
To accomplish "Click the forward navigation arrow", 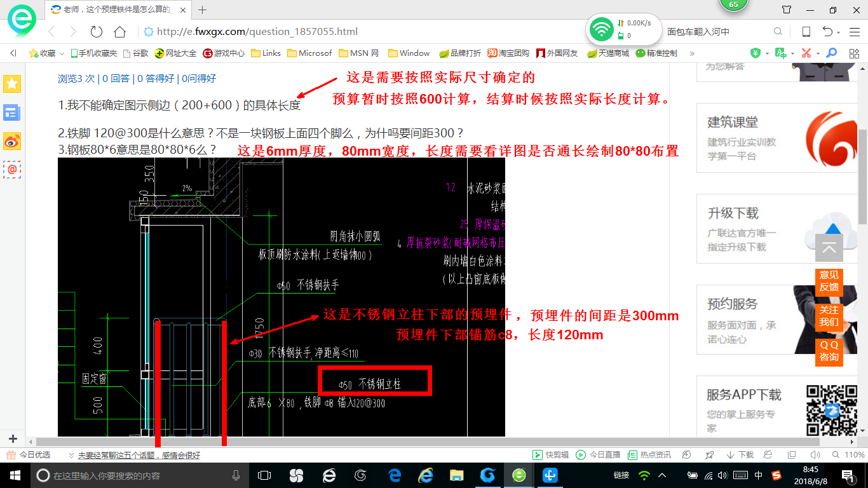I will [x=73, y=32].
